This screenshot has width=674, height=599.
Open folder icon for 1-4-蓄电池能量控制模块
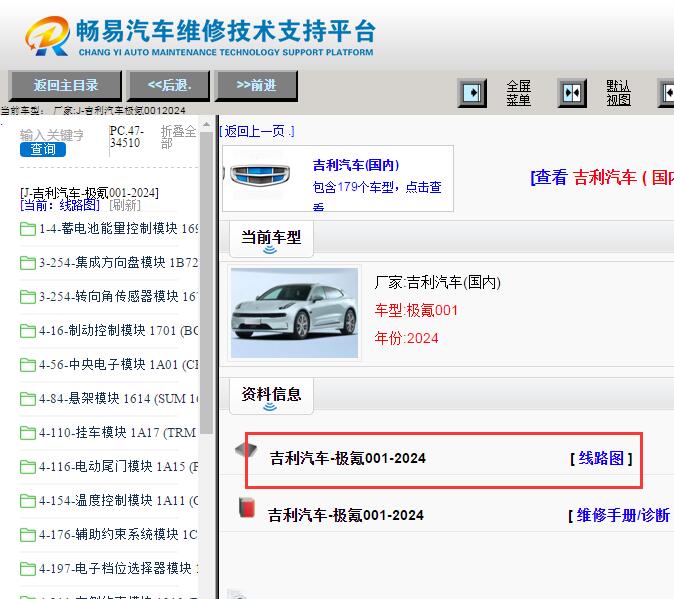pos(28,229)
